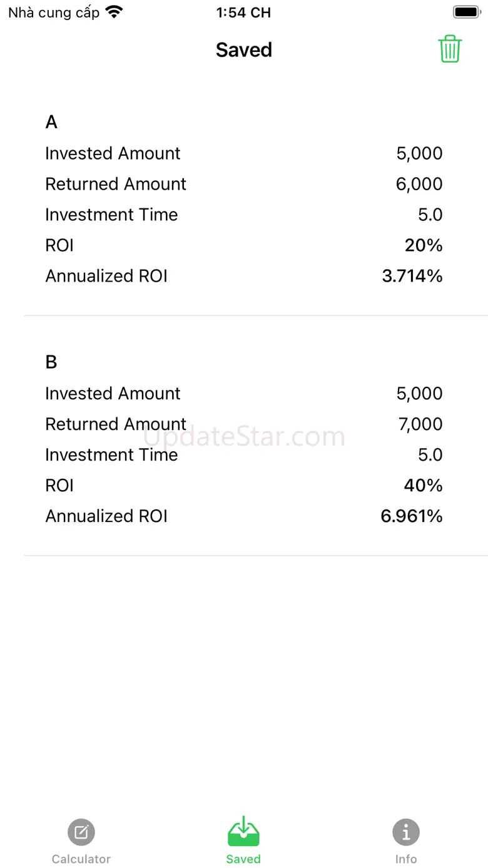Image resolution: width=488 pixels, height=868 pixels.
Task: Tap the 6.961% Annualized ROI value
Action: point(412,516)
